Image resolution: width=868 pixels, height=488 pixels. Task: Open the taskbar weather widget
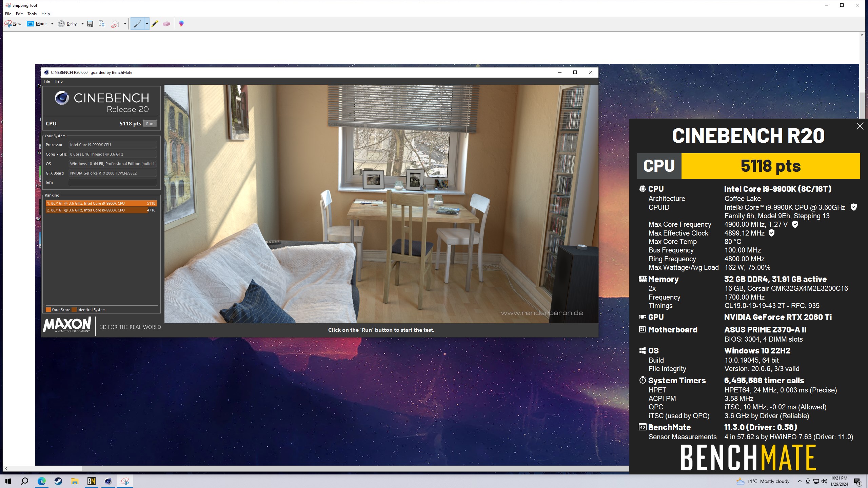pos(763,481)
